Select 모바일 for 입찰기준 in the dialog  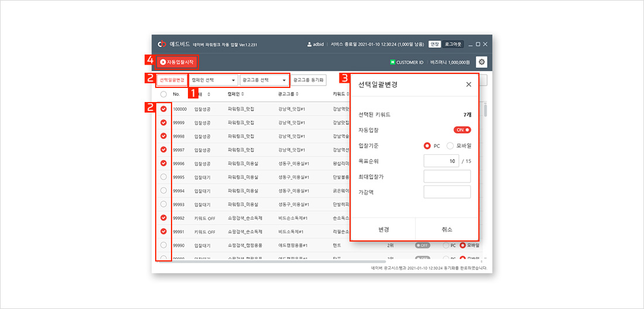(450, 145)
